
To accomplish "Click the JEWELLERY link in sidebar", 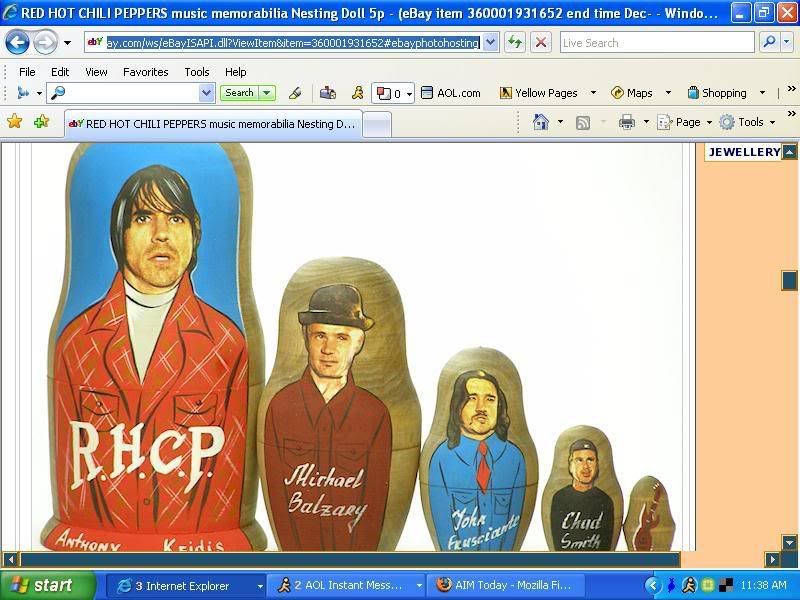I will pos(744,152).
